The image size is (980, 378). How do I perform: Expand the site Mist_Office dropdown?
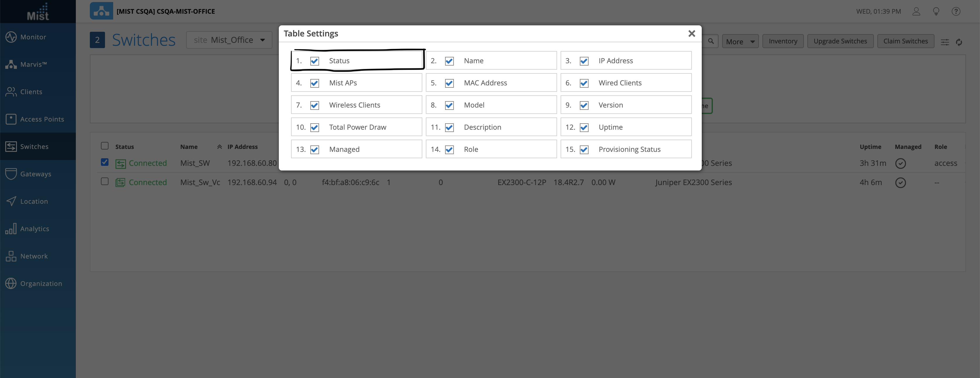tap(229, 40)
